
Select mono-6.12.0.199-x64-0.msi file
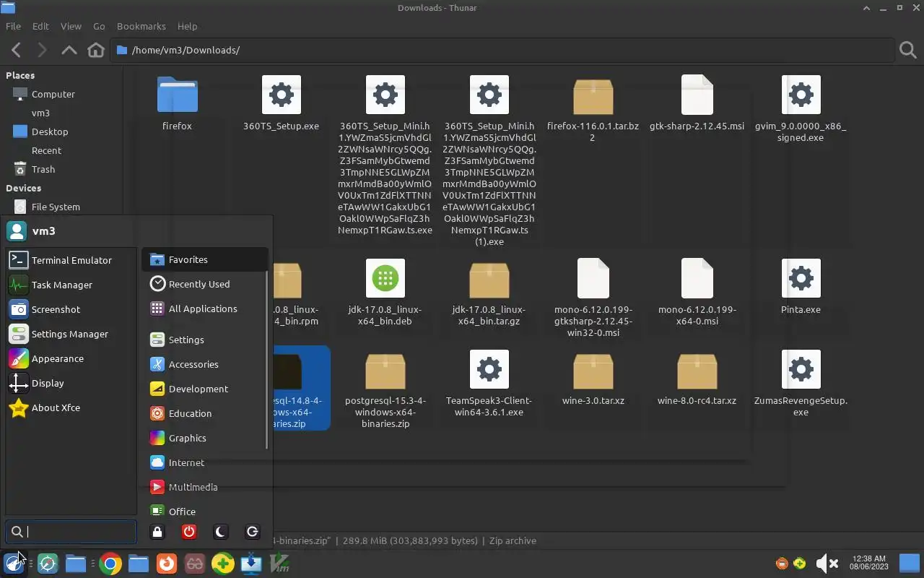(x=697, y=278)
